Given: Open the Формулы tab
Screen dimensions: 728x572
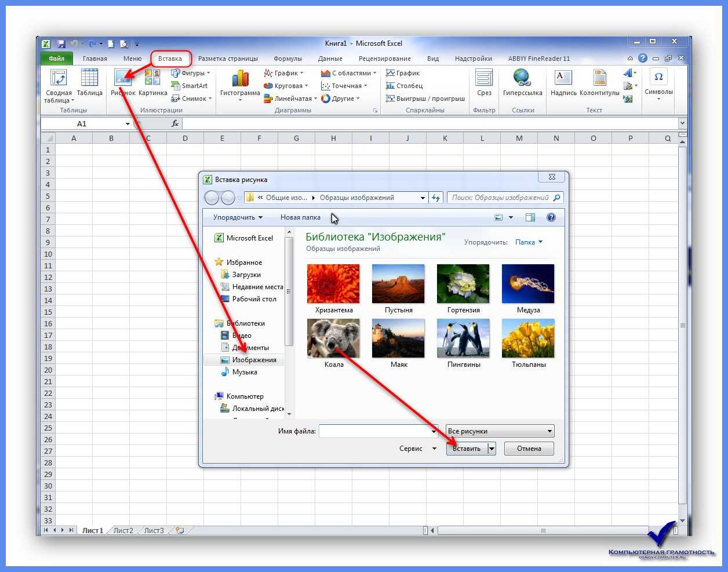Looking at the screenshot, I should tap(288, 59).
